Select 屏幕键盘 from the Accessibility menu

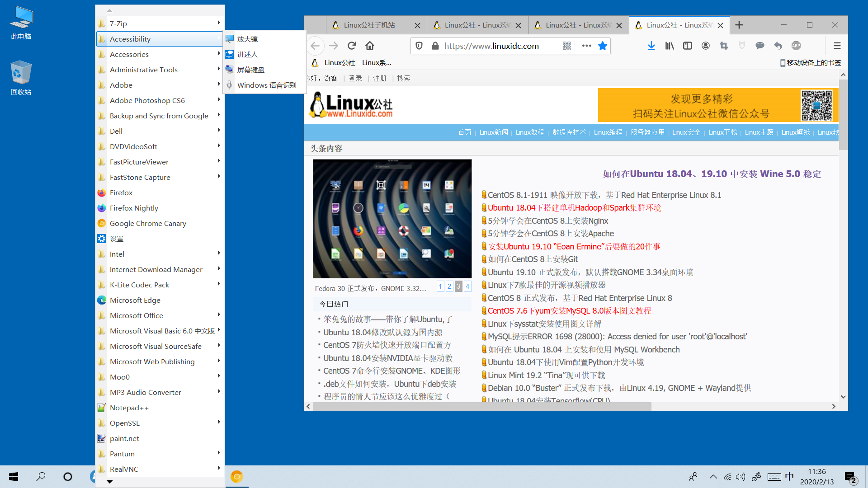pos(251,69)
